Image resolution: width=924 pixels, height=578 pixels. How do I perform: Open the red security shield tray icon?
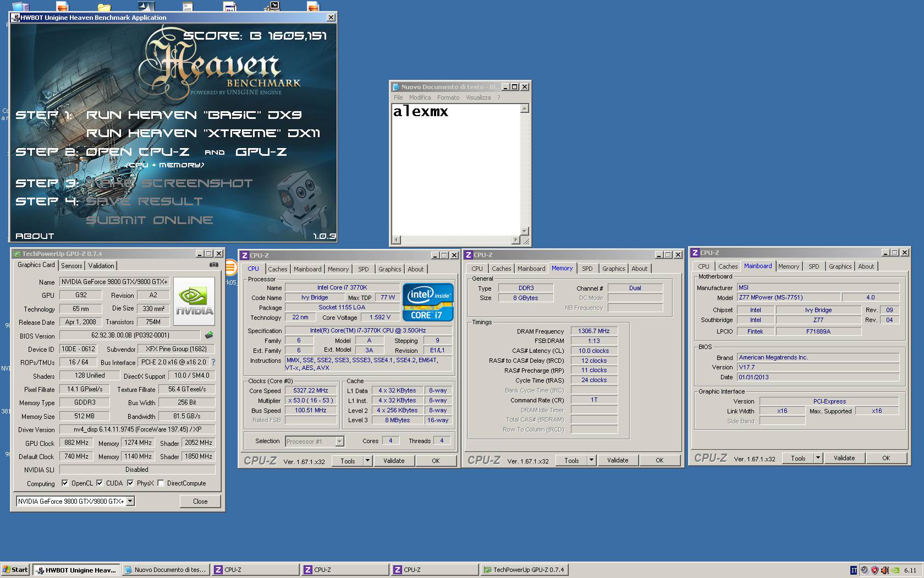tap(875, 570)
